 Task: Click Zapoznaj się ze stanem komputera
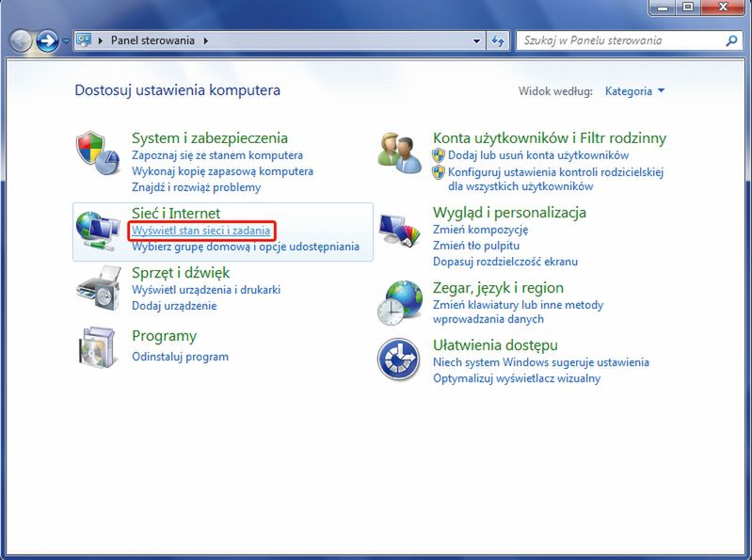[x=217, y=155]
